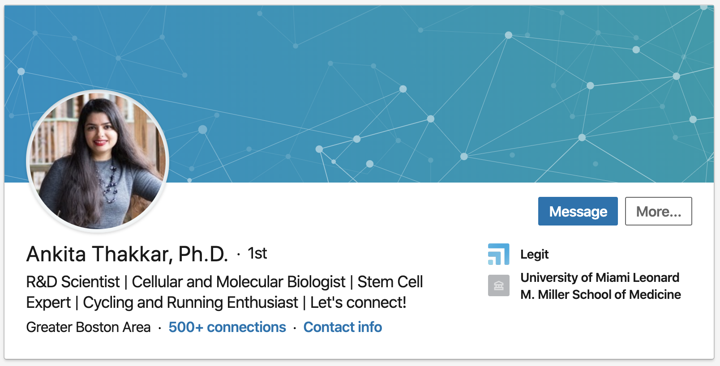Click the 1st degree connection badge
Image resolution: width=720 pixels, height=366 pixels.
click(x=257, y=253)
